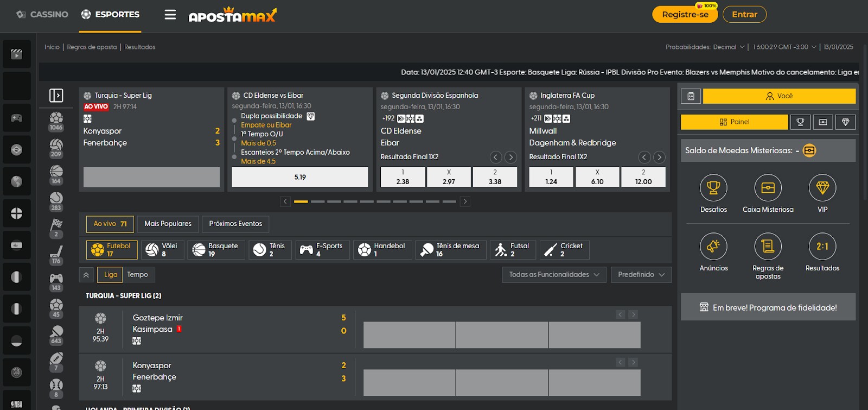Click the live video clapperboard sidebar icon
The width and height of the screenshot is (868, 410).
coord(17,54)
